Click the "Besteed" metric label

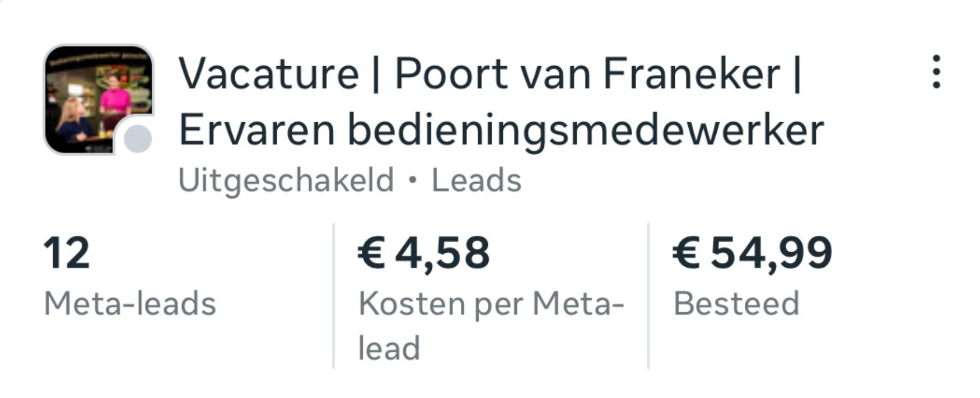point(736,304)
